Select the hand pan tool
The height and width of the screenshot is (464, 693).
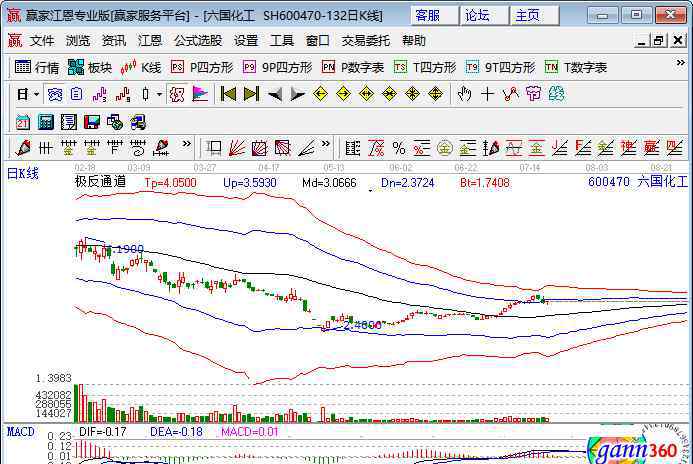point(464,94)
